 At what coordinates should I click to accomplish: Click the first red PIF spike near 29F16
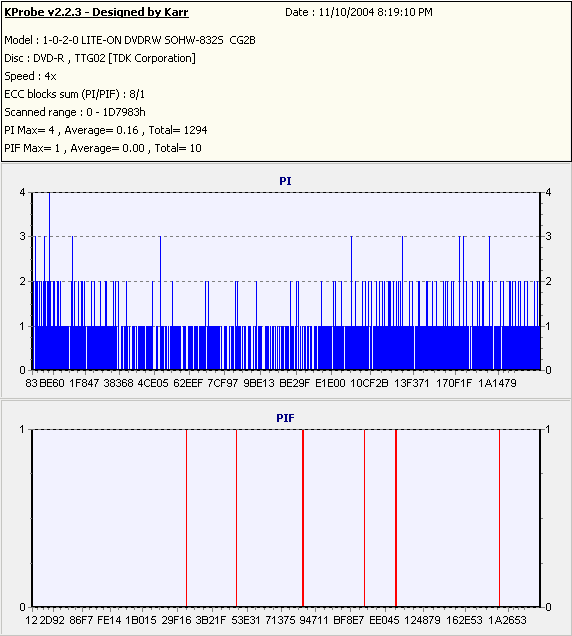coord(186,518)
